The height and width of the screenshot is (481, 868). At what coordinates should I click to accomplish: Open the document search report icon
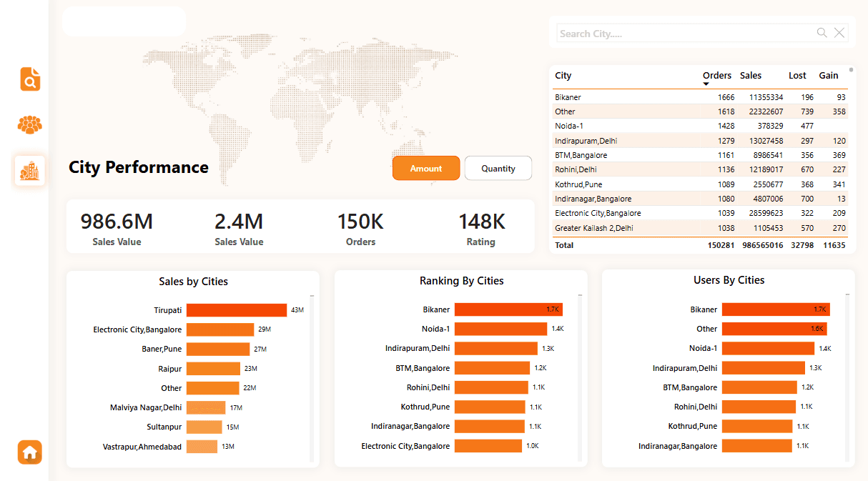[30, 79]
